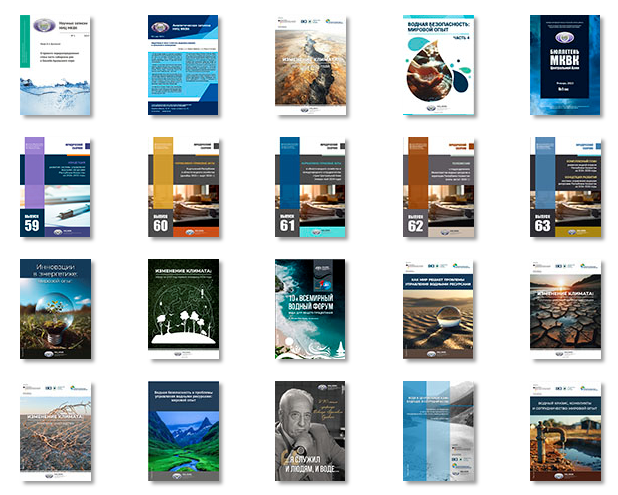This screenshot has width=618, height=495.
Task: Open the cracked dry earth climate cover
Action: tap(564, 310)
